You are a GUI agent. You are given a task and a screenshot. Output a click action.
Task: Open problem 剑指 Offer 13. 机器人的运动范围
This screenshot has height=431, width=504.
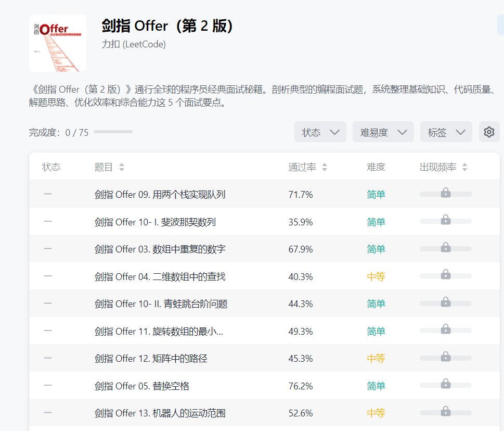coord(160,413)
